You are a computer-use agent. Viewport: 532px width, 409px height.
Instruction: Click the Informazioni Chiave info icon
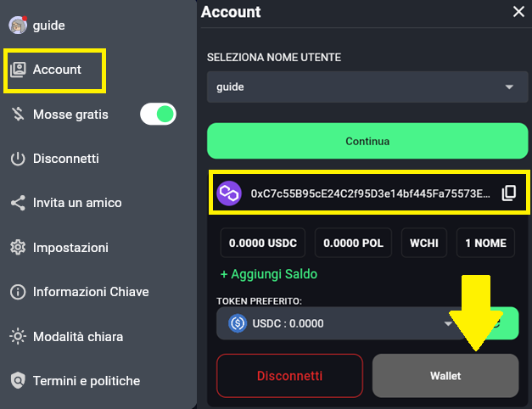pos(18,292)
